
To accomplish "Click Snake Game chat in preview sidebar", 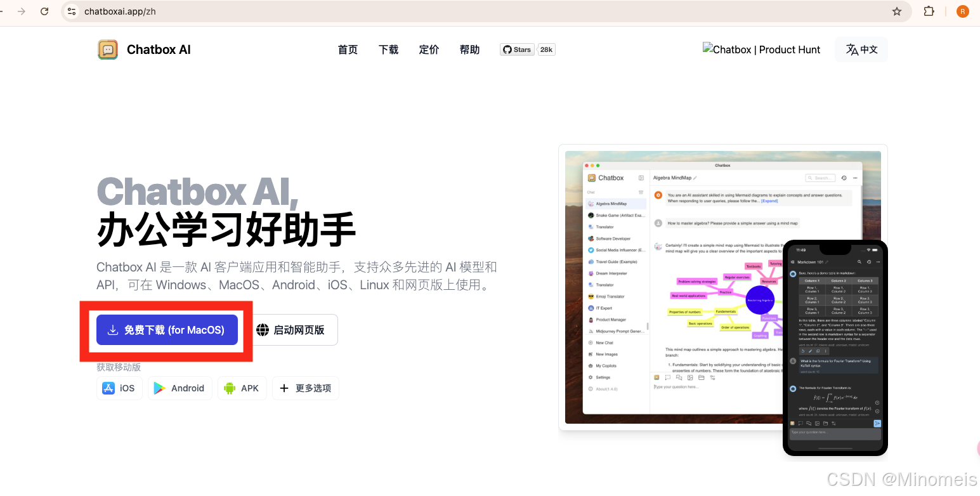I will pos(616,216).
